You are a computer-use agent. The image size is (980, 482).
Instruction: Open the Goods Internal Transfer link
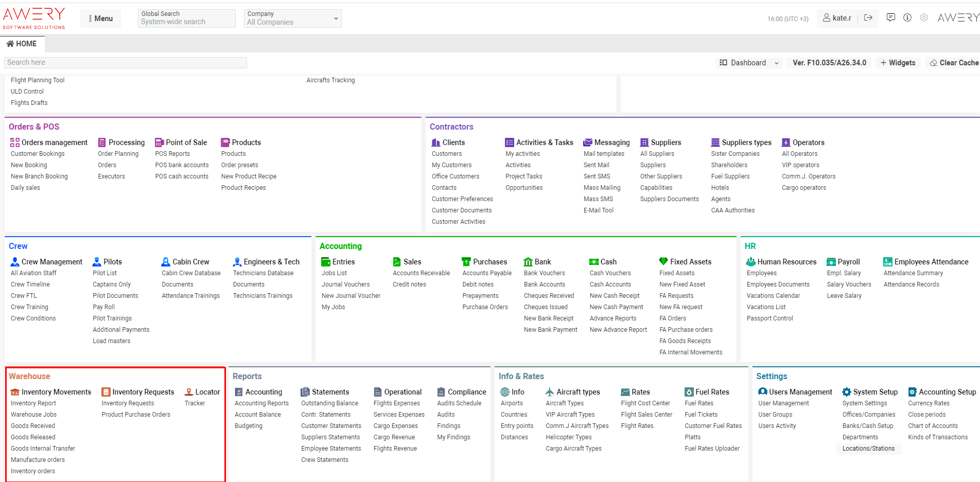[x=43, y=449]
